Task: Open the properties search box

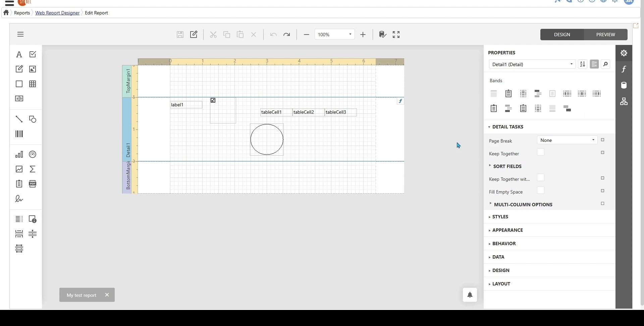Action: coord(606,64)
